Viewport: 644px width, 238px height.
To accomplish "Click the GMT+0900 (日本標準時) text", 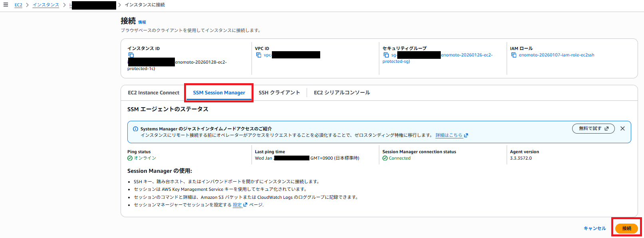I will click(x=335, y=158).
